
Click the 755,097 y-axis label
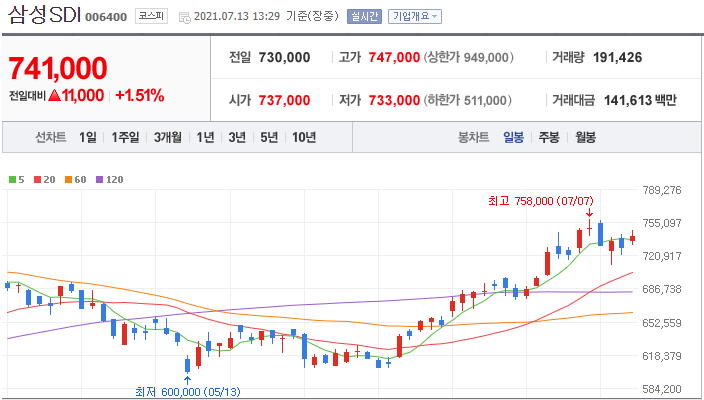662,223
